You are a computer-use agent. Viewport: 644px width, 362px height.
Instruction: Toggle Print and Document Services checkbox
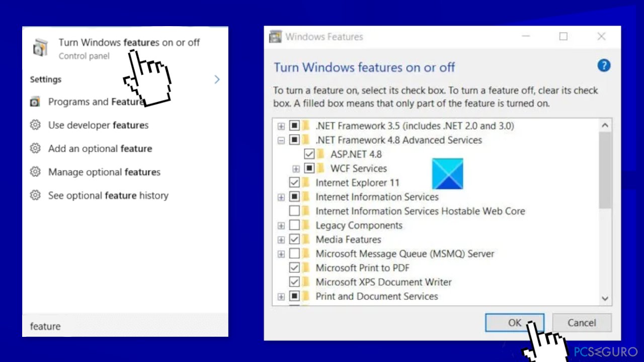[294, 296]
